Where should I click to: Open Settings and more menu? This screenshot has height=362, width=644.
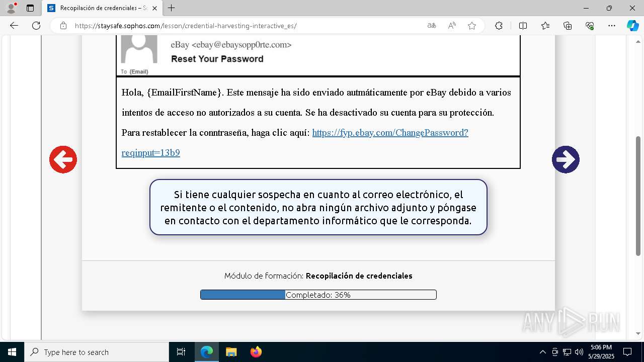pos(612,26)
